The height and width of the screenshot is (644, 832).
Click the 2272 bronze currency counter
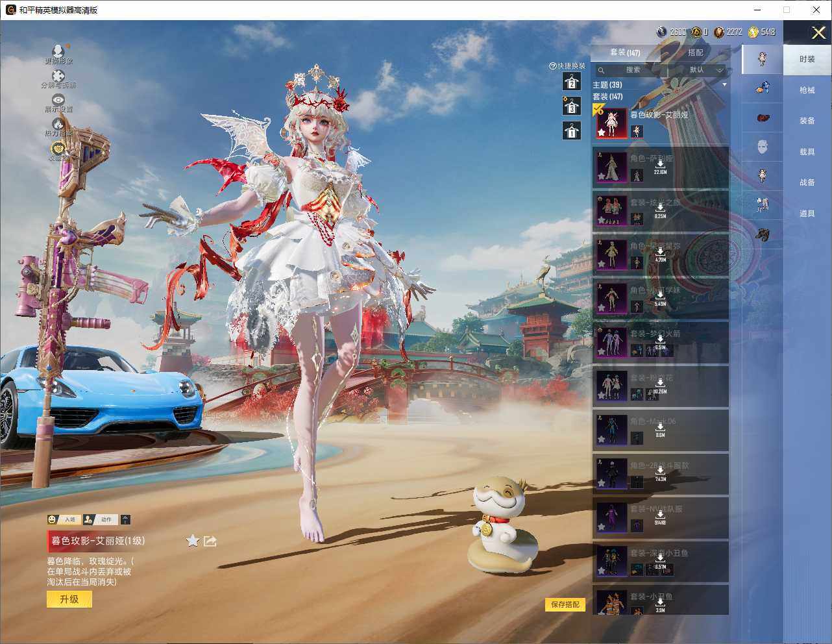pos(728,32)
